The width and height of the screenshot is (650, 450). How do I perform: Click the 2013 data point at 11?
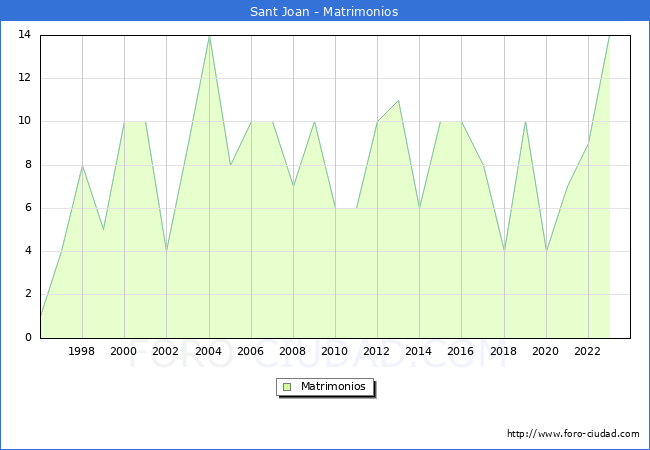(398, 100)
